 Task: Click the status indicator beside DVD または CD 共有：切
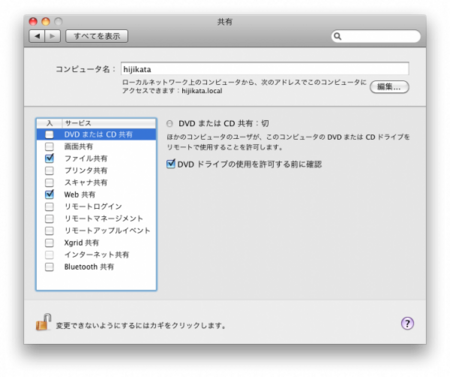(170, 124)
